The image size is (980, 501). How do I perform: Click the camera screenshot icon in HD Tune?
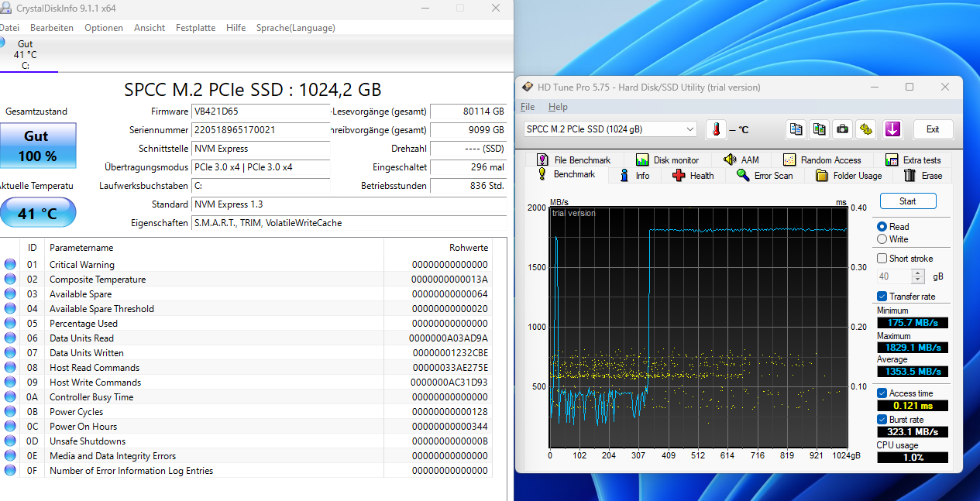click(842, 129)
